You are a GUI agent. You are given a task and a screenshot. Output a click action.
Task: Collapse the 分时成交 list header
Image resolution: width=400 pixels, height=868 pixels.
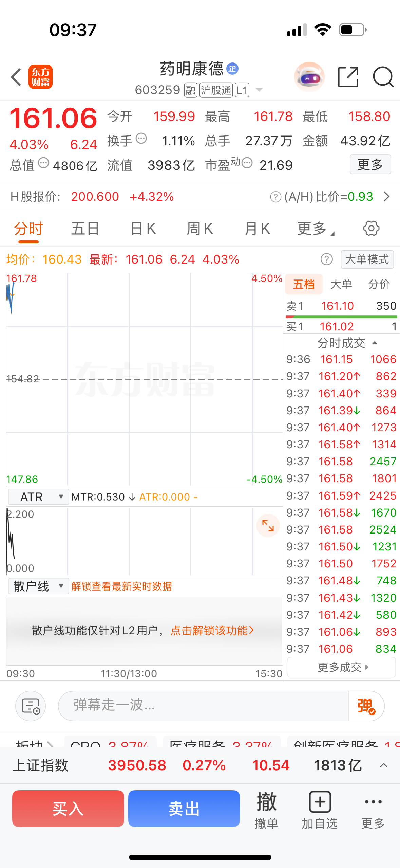(347, 343)
